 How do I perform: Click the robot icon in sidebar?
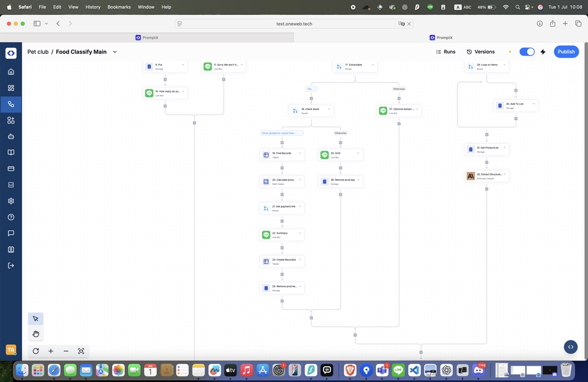coord(11,137)
